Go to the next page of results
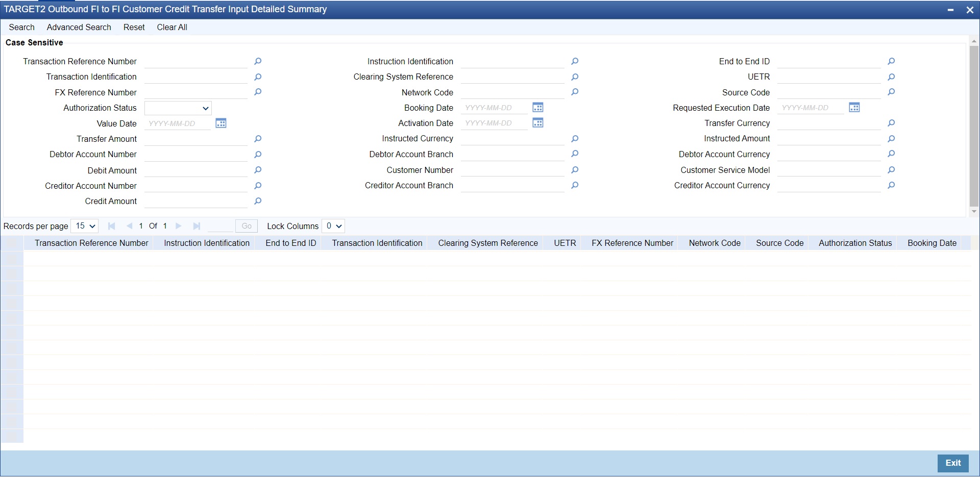Screen dimensions: 980x478 tap(179, 226)
